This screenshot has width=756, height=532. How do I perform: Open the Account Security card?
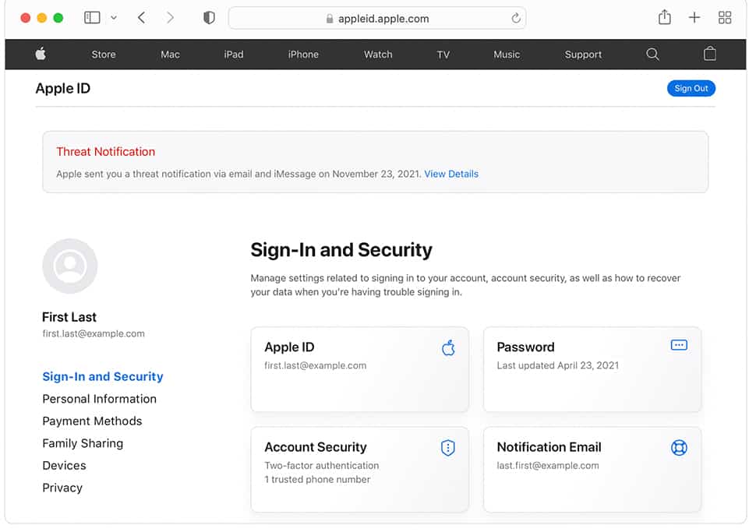359,470
